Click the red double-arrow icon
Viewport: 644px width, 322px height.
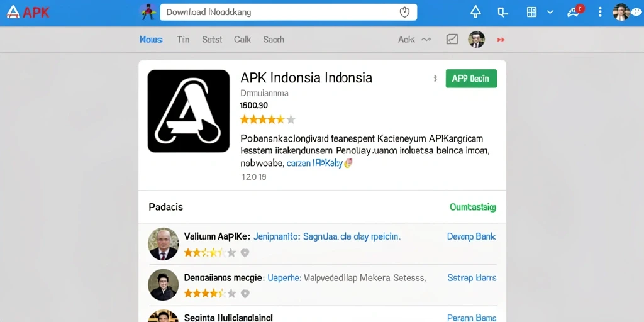click(501, 40)
